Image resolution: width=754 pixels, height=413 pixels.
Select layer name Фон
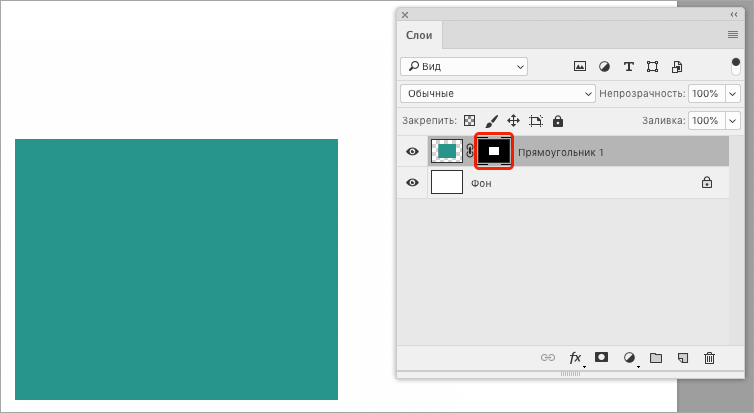point(481,183)
